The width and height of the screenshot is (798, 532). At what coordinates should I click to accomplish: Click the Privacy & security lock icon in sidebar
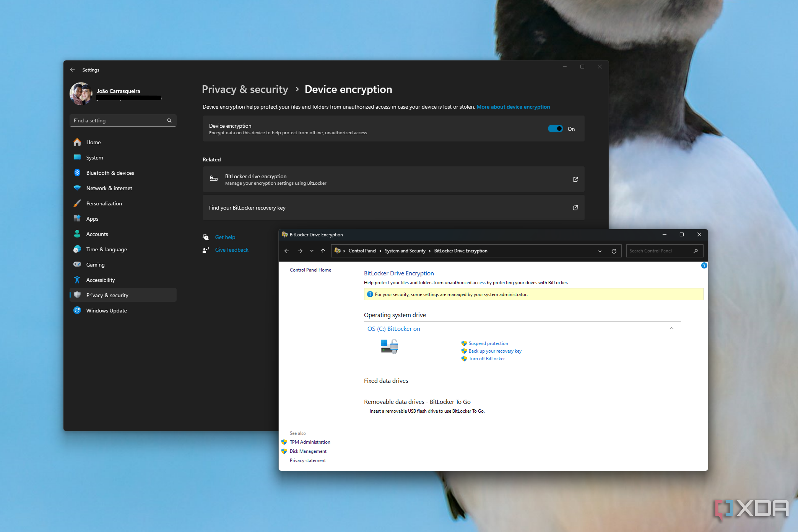(77, 294)
